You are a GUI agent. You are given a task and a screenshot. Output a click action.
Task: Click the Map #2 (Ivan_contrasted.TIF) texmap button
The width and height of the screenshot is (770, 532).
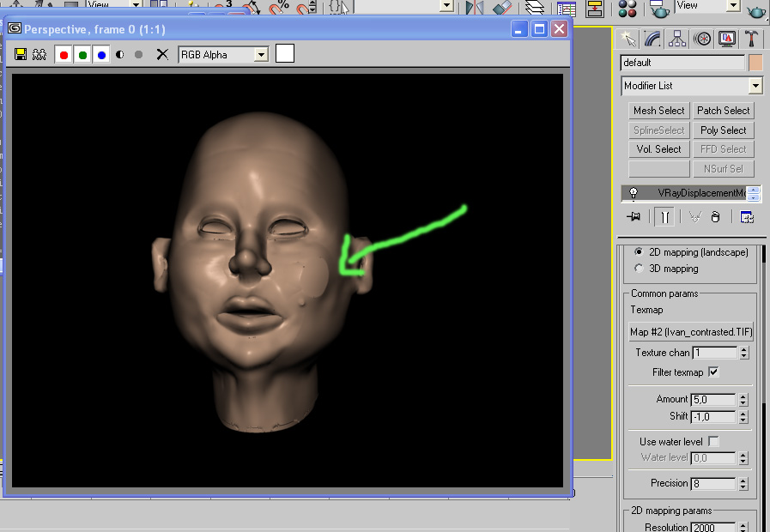point(691,332)
